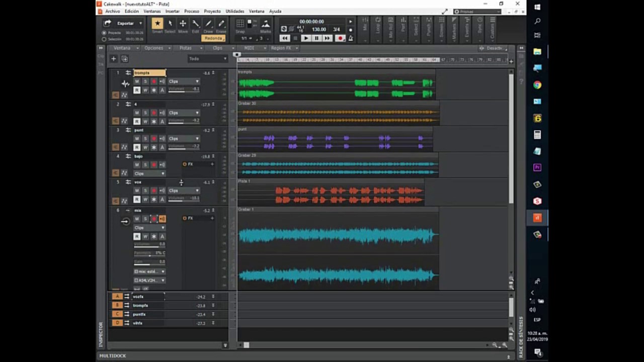Open the Insertar menu
Image resolution: width=644 pixels, height=362 pixels.
coord(172,11)
